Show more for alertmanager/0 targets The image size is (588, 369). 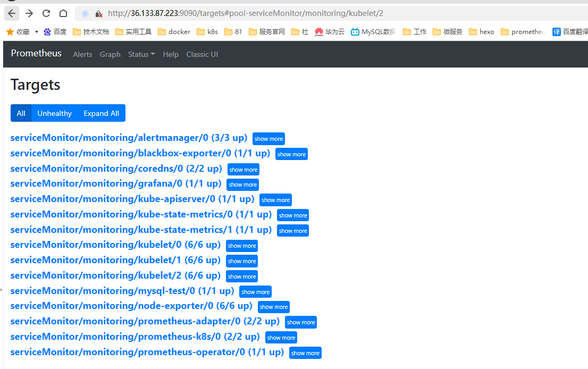point(268,139)
